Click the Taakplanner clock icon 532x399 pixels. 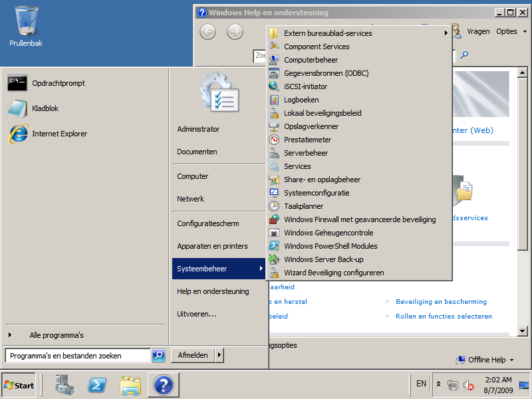click(274, 206)
